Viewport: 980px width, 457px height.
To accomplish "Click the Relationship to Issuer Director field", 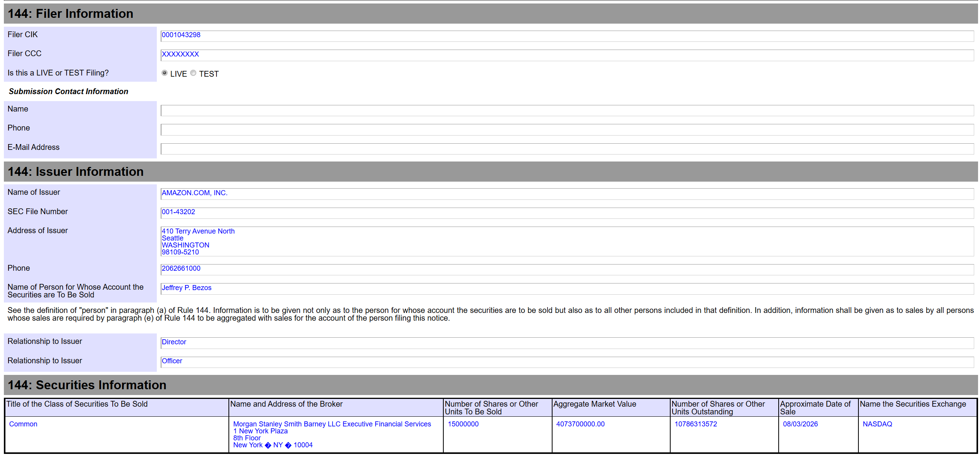I will click(x=567, y=343).
